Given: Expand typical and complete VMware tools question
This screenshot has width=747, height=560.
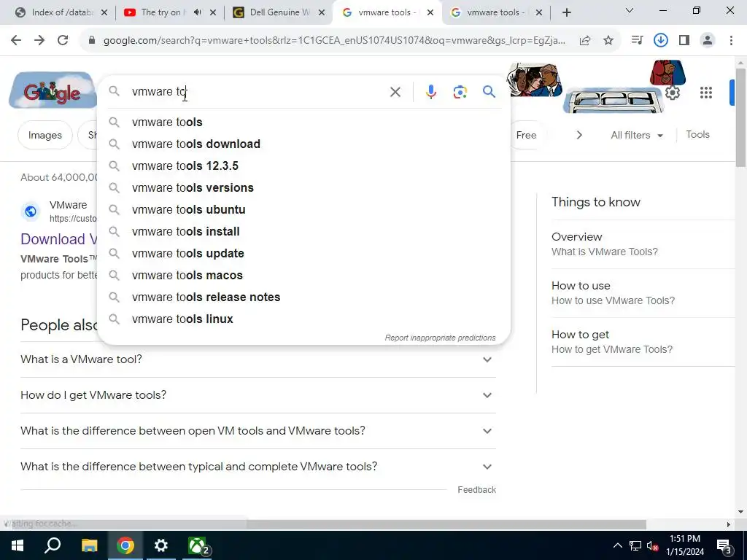Looking at the screenshot, I should (x=258, y=467).
